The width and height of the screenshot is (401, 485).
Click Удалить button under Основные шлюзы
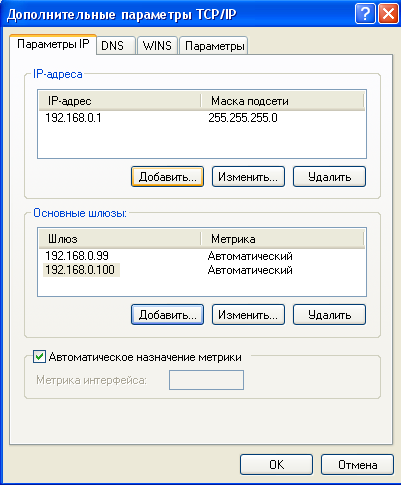pyautogui.click(x=329, y=315)
